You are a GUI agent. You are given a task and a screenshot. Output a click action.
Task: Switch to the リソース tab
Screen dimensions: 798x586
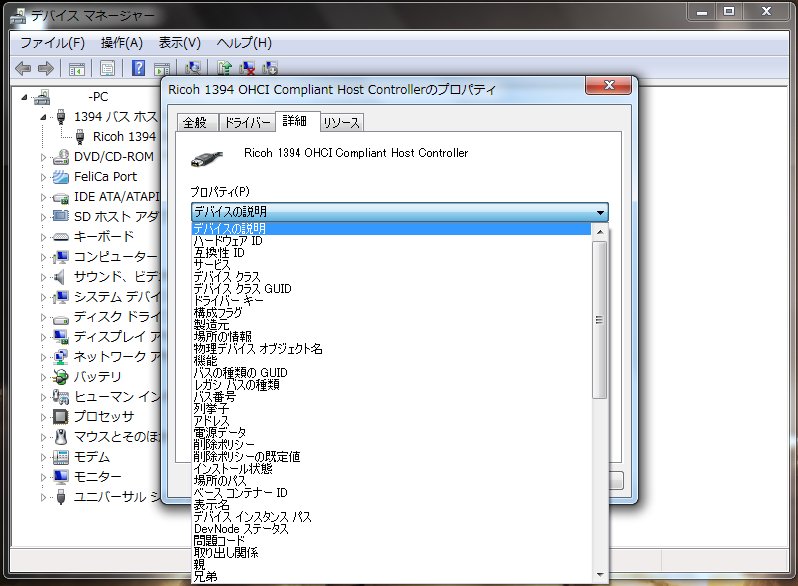tap(341, 123)
